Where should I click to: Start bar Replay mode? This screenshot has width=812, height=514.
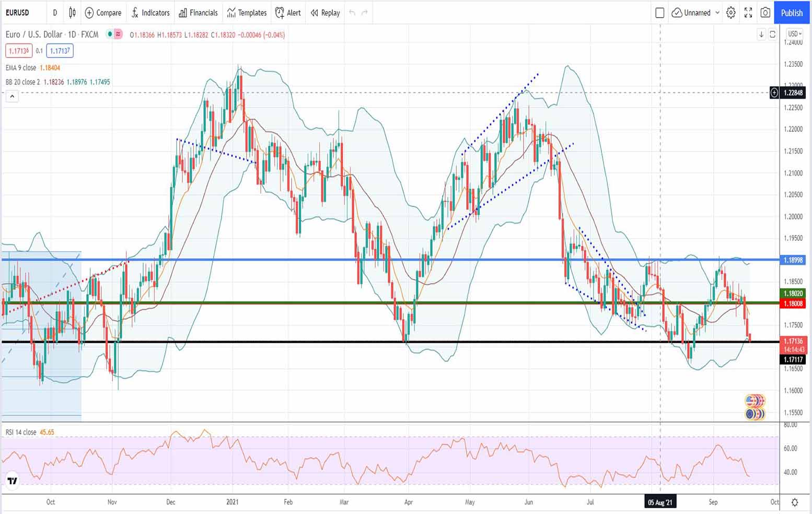pyautogui.click(x=325, y=13)
